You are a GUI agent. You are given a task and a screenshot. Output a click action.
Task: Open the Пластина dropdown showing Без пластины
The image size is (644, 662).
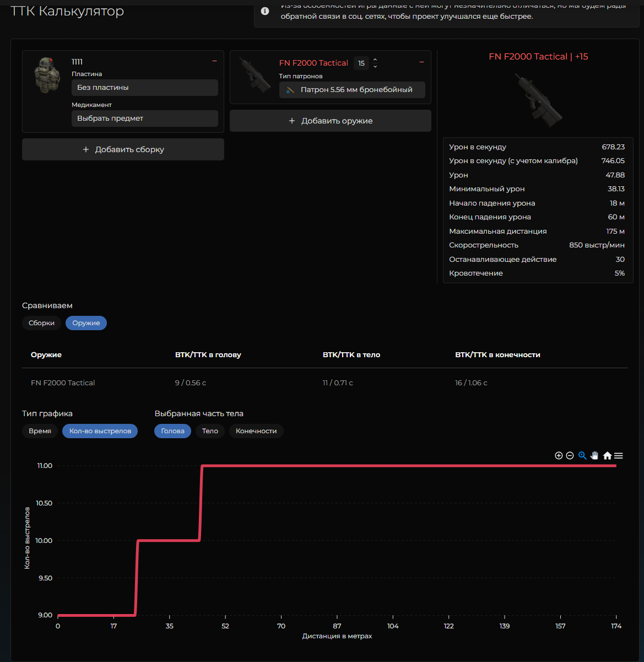click(x=145, y=88)
